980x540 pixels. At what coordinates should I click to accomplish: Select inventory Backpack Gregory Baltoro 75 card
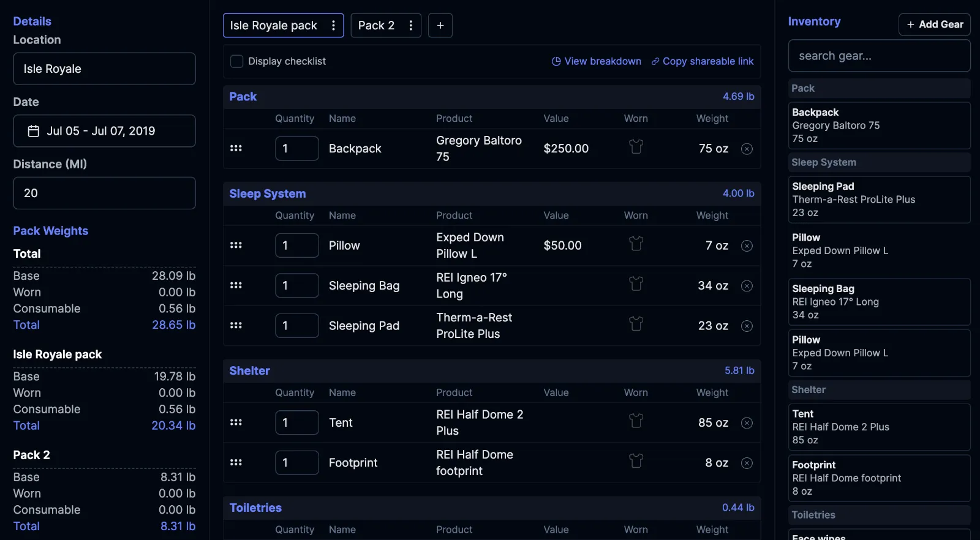[880, 126]
